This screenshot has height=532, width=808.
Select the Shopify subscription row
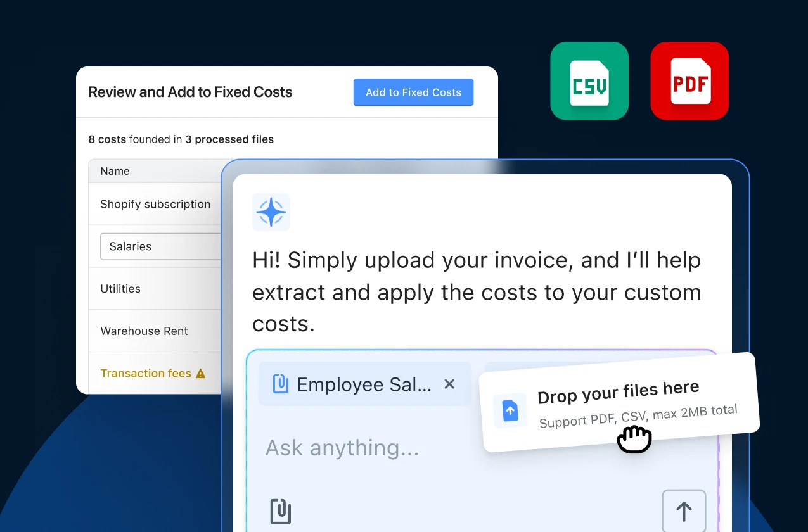(x=155, y=204)
